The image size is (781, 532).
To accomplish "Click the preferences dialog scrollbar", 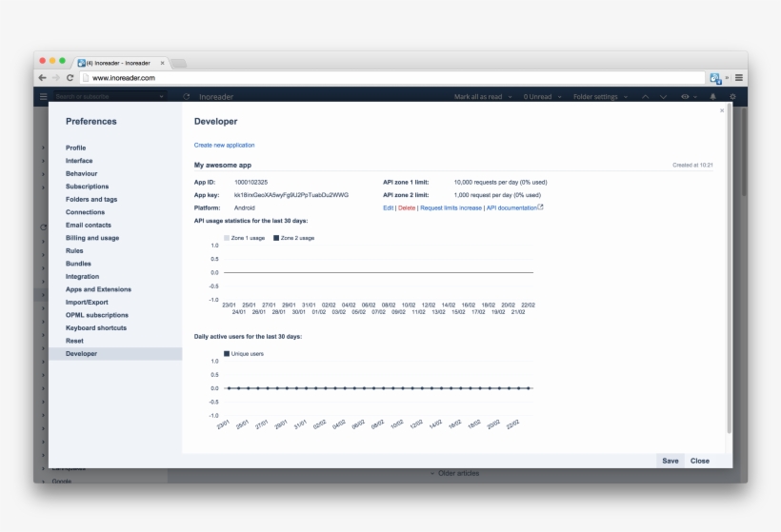I will [730, 268].
